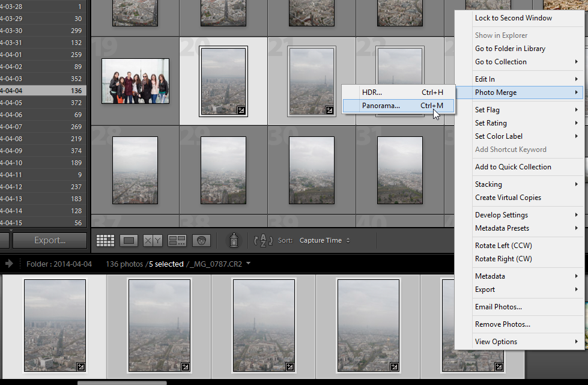Choose Remove Photos... in context menu
Screen dimensions: 588x385
pyautogui.click(x=520, y=324)
